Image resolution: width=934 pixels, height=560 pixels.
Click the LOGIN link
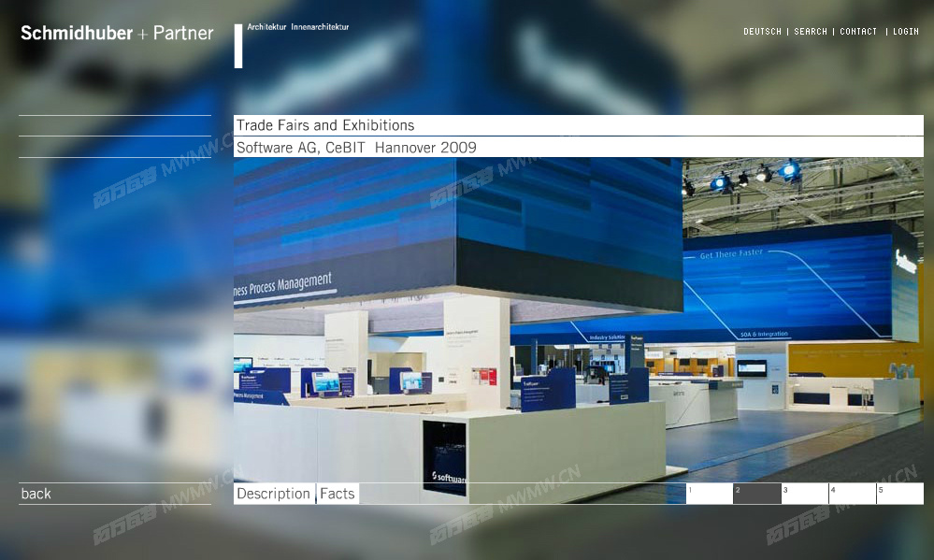pos(905,32)
